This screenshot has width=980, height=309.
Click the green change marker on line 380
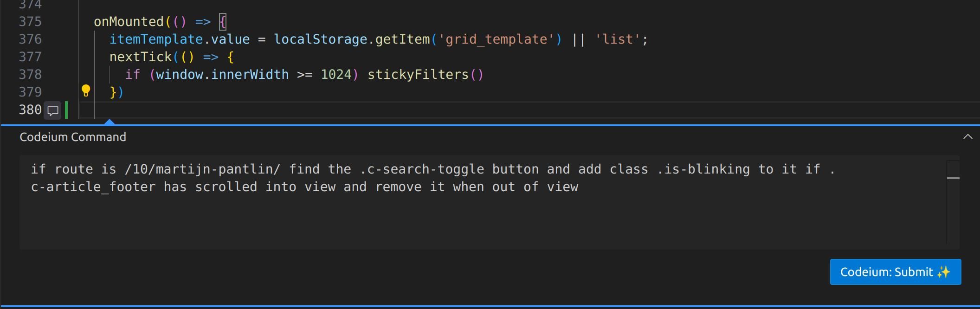[67, 110]
